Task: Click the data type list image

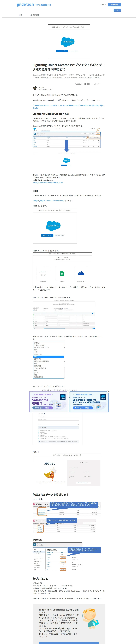Action: [49, 360]
